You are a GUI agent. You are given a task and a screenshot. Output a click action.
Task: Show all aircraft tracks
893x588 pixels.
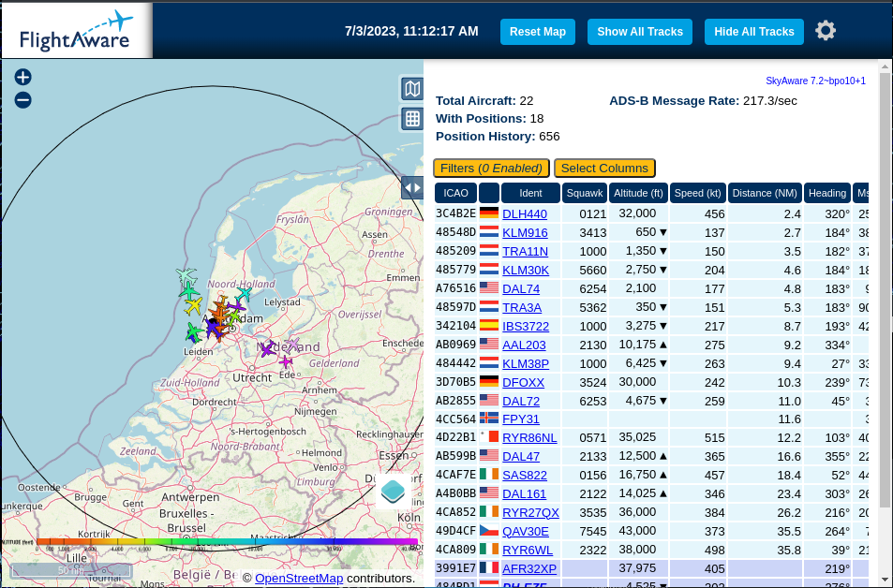(640, 32)
